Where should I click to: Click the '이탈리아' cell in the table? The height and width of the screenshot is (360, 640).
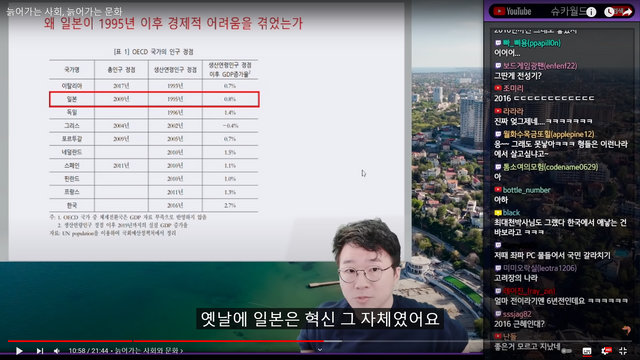[x=72, y=86]
